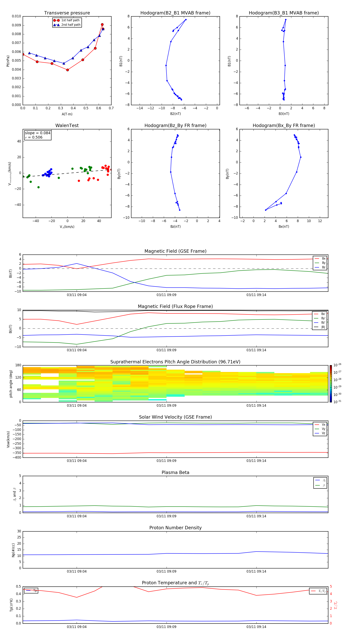Select the Vy legend entry
Screen dimensions: 351x644
[x=320, y=429]
